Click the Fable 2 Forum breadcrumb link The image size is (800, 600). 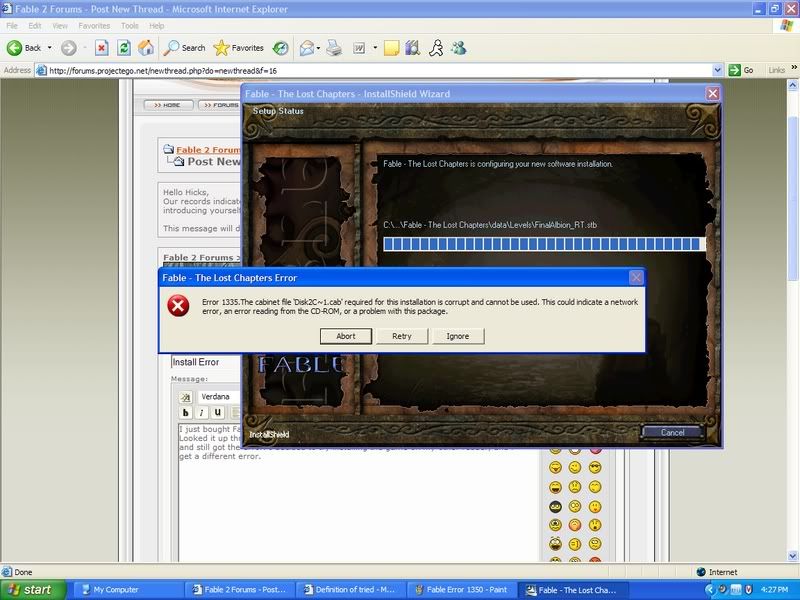tap(208, 149)
